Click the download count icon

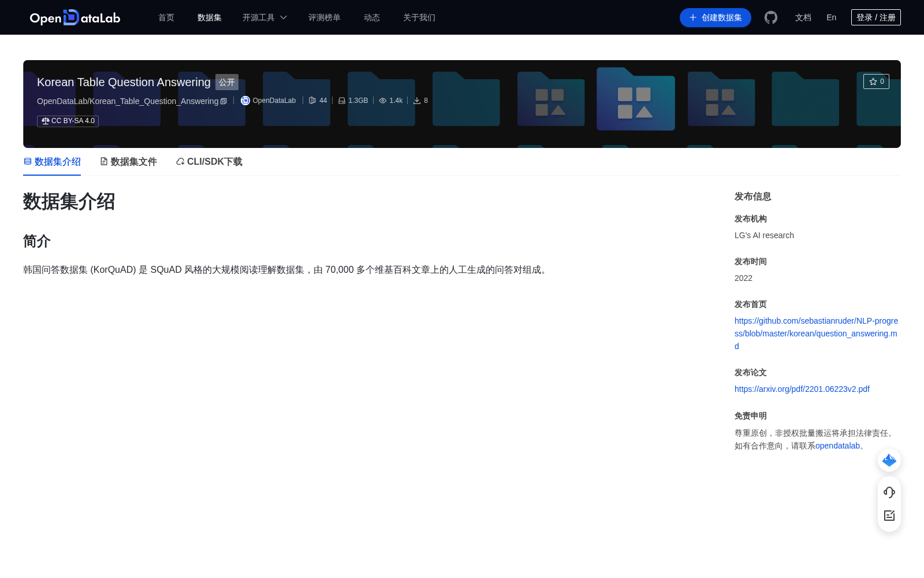click(x=417, y=101)
